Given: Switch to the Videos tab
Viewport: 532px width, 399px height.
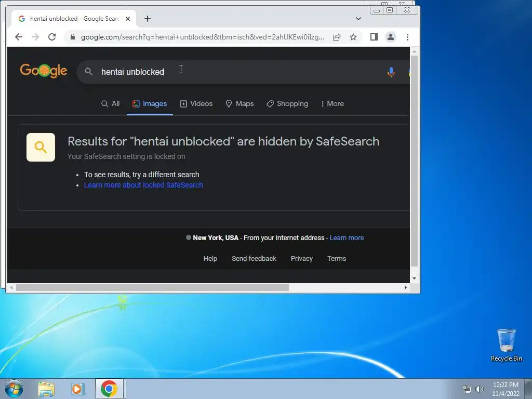Looking at the screenshot, I should point(196,104).
